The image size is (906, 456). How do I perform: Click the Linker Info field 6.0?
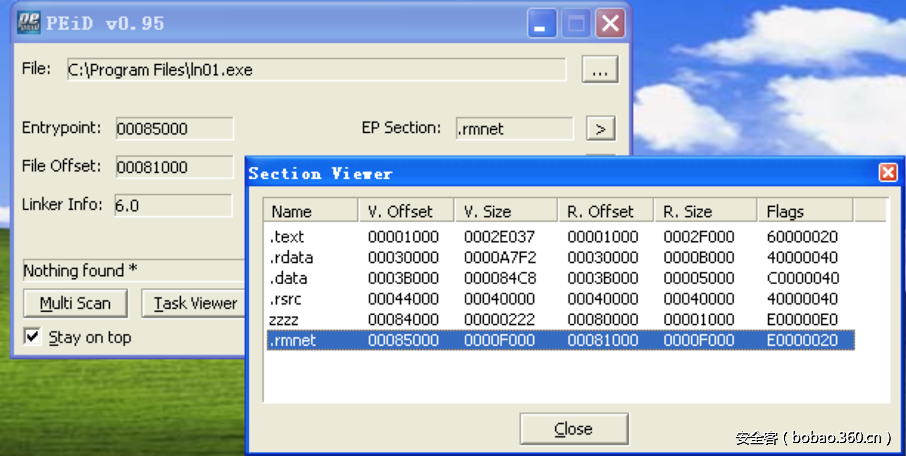(x=173, y=205)
